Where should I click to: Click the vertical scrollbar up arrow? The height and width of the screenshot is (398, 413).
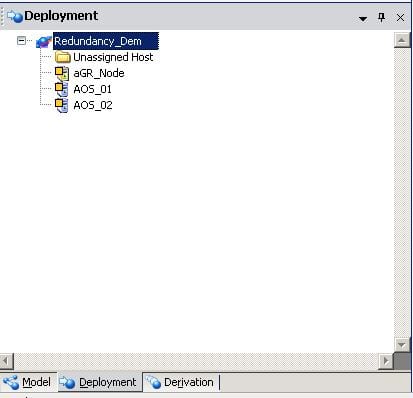pos(402,41)
